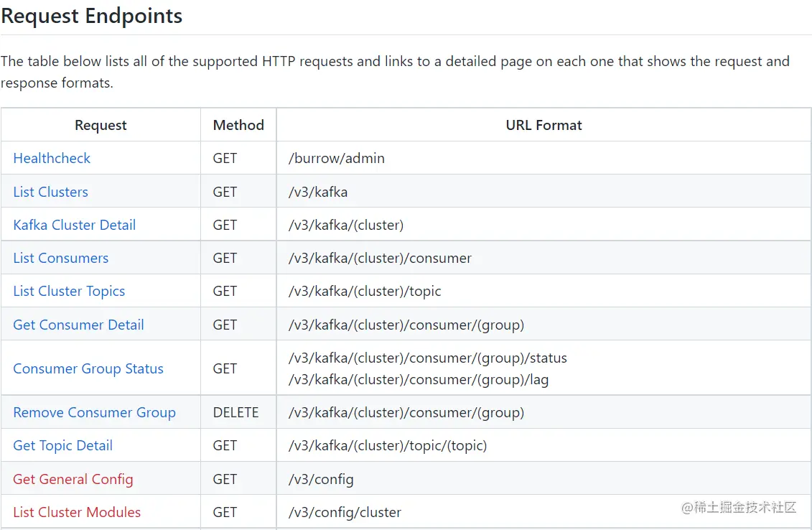
Task: Open the List Clusters link
Action: point(50,192)
